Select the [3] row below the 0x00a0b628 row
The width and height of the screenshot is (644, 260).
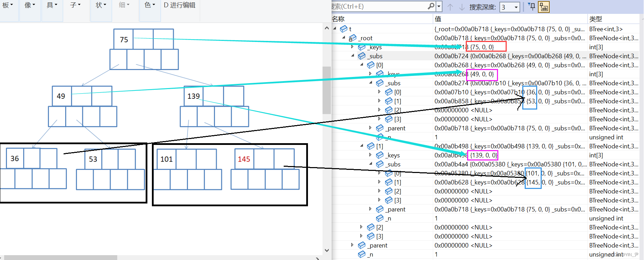[x=486, y=200]
